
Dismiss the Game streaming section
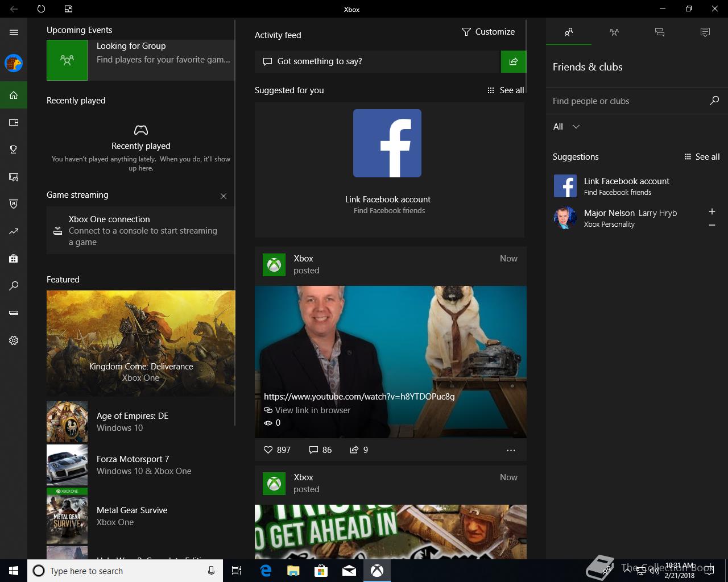(224, 196)
